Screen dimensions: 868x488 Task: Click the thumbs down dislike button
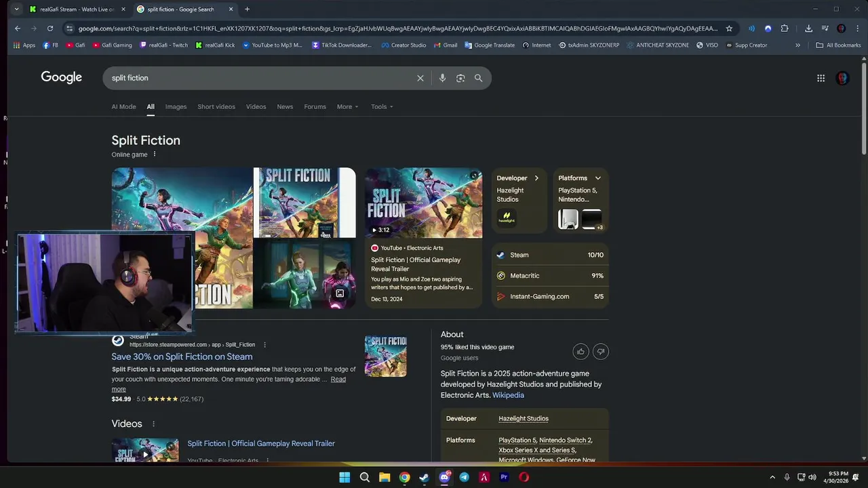(601, 351)
